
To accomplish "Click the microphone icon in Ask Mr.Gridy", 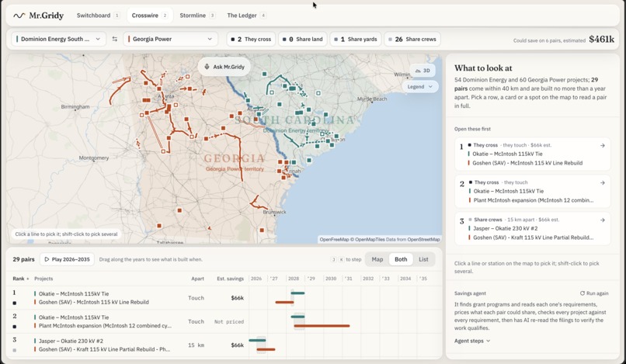I will [x=207, y=67].
